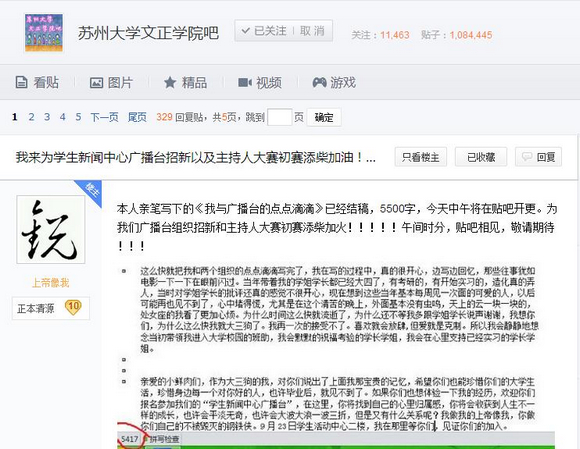Open the 视频 tab
580x449 pixels.
click(x=260, y=82)
